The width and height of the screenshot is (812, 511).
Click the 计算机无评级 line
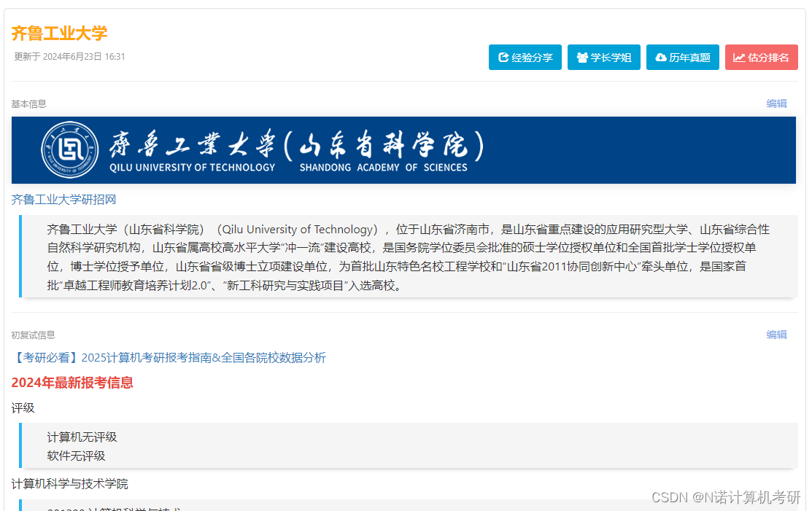pyautogui.click(x=82, y=437)
